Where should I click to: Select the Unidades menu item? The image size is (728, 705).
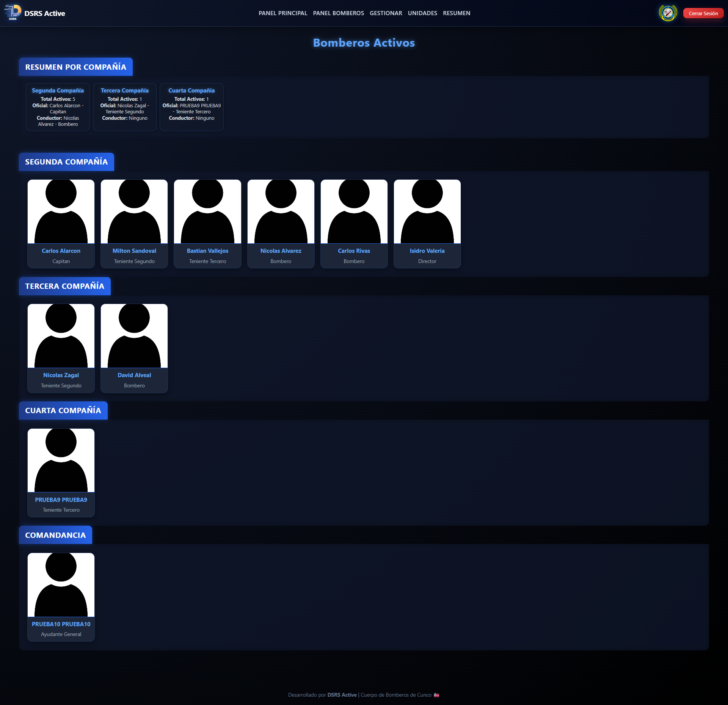click(422, 13)
